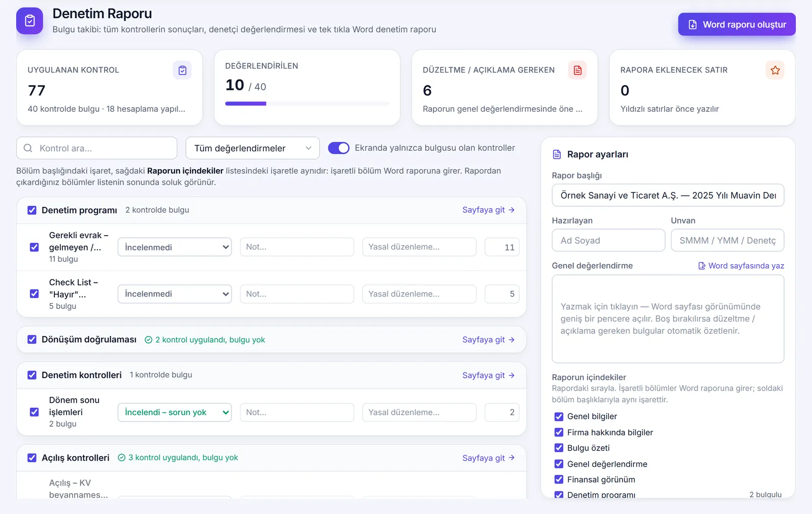The height and width of the screenshot is (514, 812).
Task: Uncheck the Dönem sonu işlemleri row checkbox
Action: pyautogui.click(x=35, y=412)
